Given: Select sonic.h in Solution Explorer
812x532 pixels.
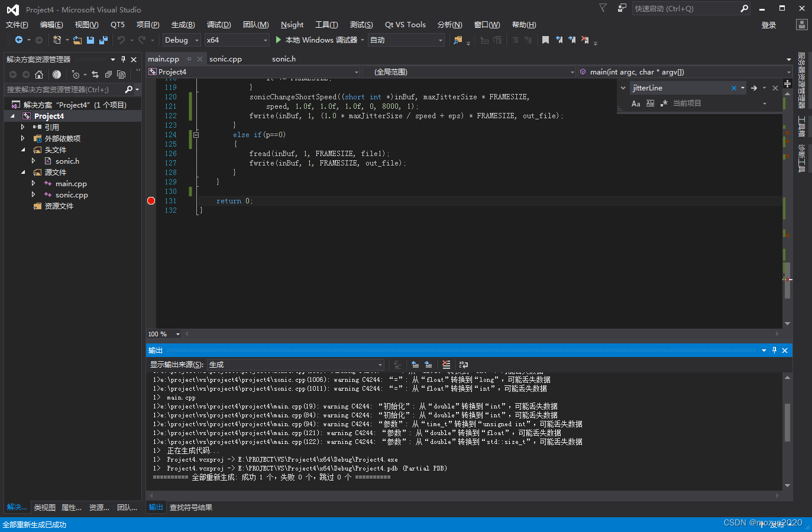Looking at the screenshot, I should click(67, 161).
